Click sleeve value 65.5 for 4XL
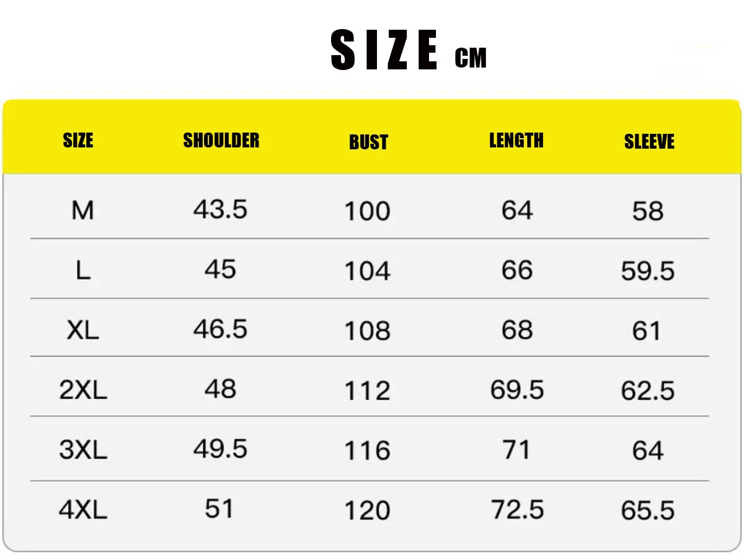 tap(648, 510)
